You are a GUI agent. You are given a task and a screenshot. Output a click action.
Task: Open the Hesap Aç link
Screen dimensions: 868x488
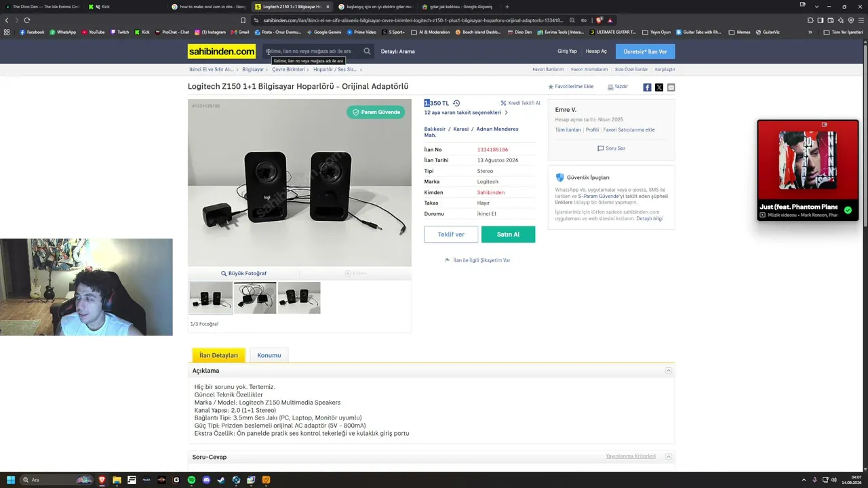pyautogui.click(x=596, y=52)
